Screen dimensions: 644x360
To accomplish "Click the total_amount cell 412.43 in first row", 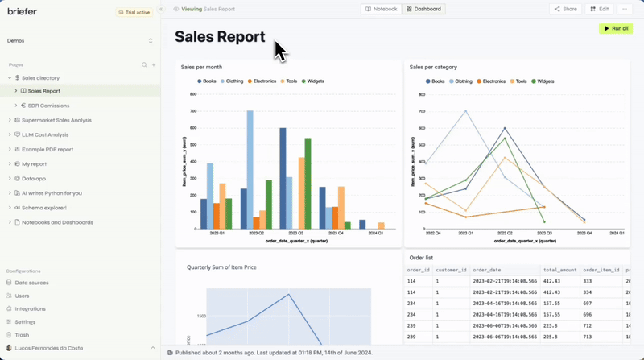I will pyautogui.click(x=551, y=281).
